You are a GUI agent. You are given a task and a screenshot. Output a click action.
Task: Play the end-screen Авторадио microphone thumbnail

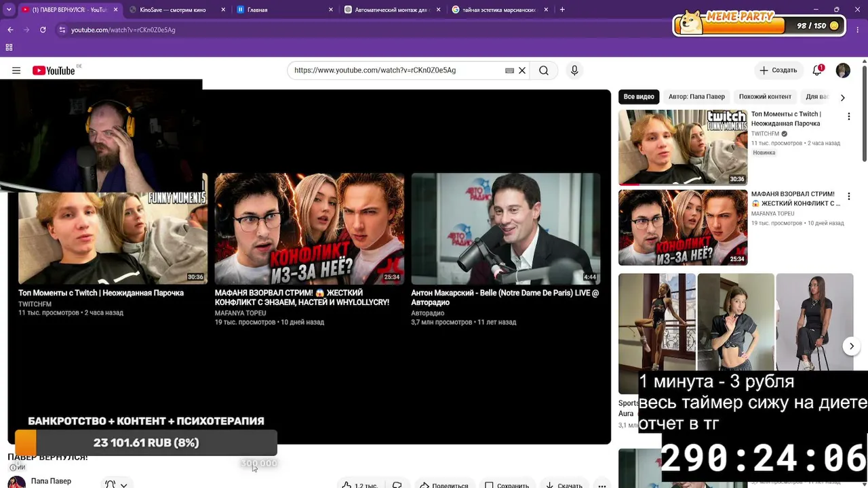coord(505,228)
